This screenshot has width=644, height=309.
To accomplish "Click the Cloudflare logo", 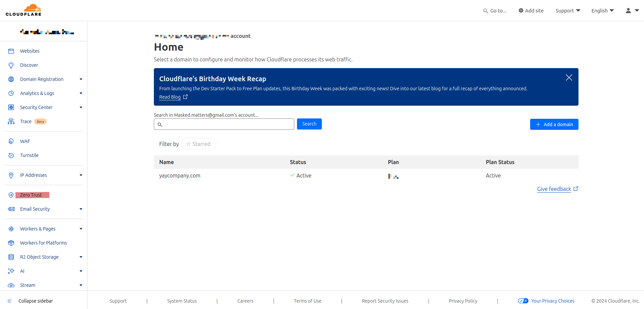I will [24, 10].
